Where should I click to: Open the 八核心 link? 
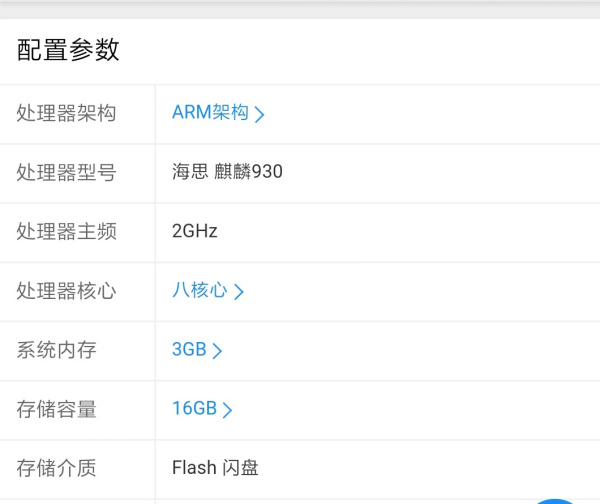pos(200,290)
